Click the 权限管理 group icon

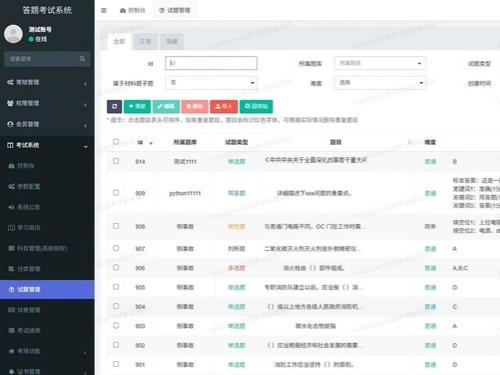[10, 103]
